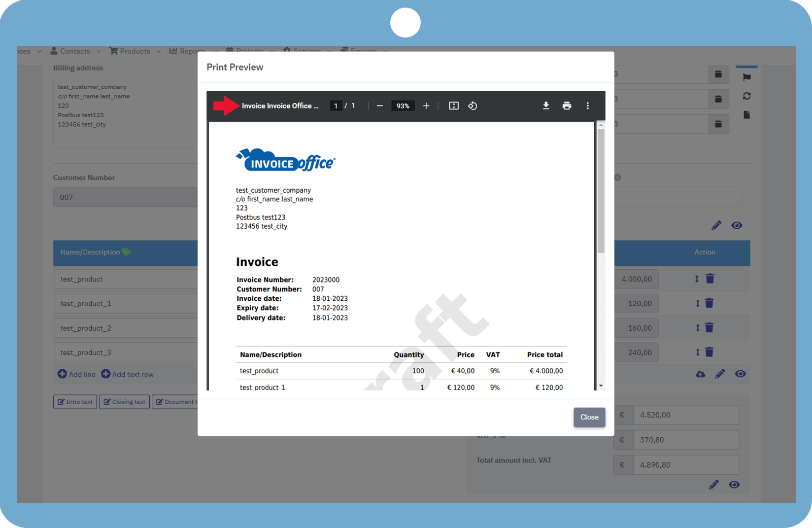Click the flag icon in right sidebar

click(747, 77)
